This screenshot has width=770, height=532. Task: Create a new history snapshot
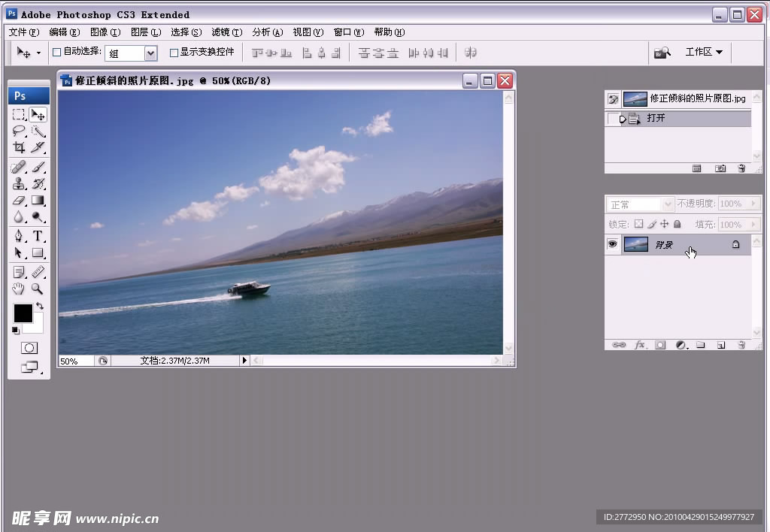click(x=720, y=168)
